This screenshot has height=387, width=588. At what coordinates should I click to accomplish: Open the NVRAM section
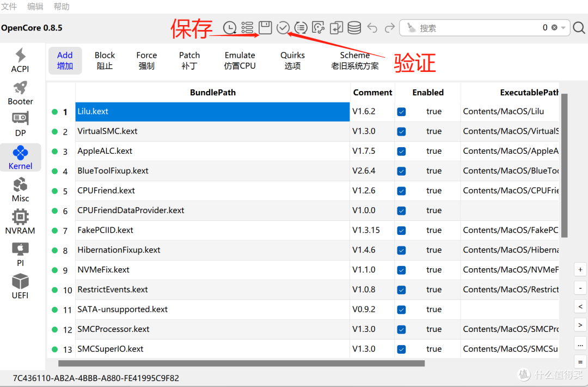[x=20, y=221]
